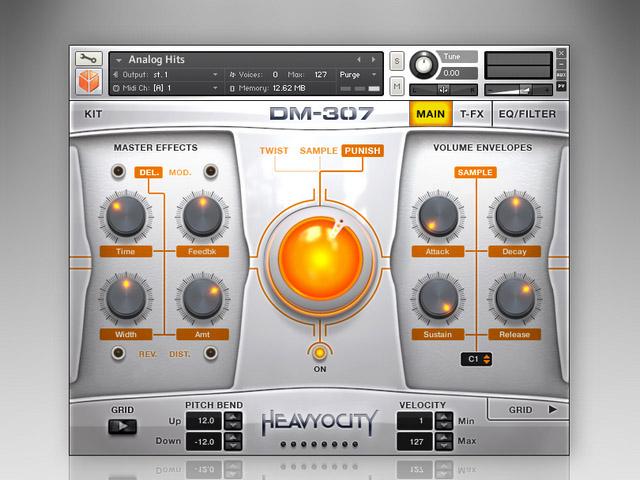Screen dimensions: 640x480
Task: Click the Velocity Min value 1
Action: 415,421
